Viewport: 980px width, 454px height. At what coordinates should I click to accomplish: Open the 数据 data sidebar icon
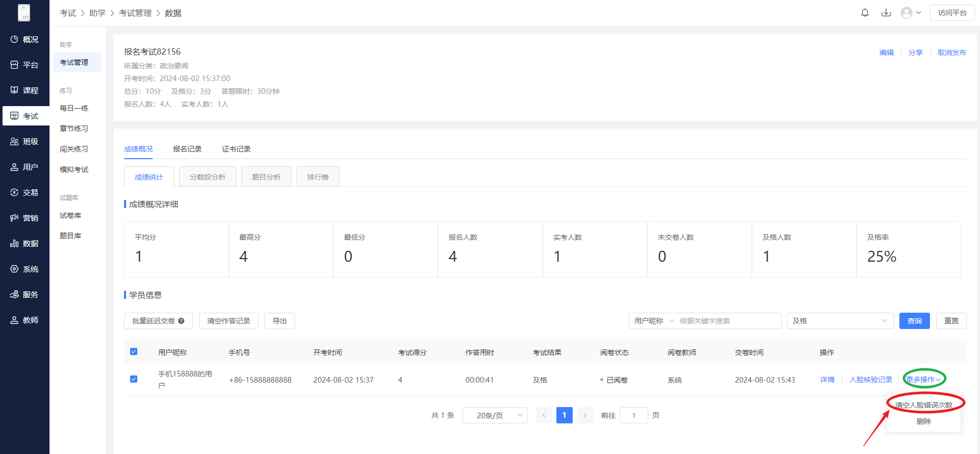click(14, 243)
